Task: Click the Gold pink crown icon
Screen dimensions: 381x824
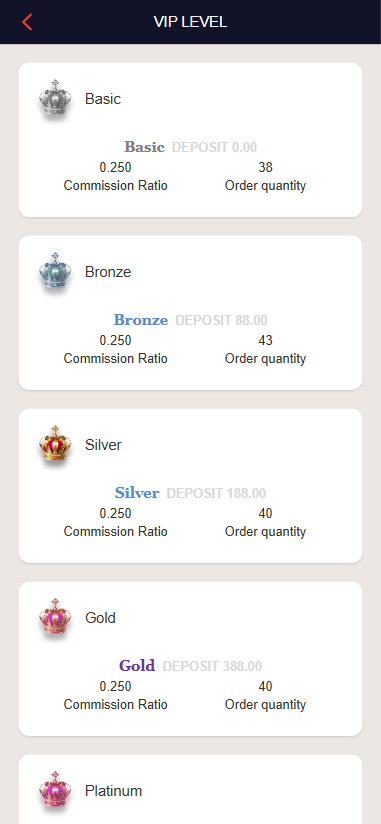Action: tap(55, 617)
